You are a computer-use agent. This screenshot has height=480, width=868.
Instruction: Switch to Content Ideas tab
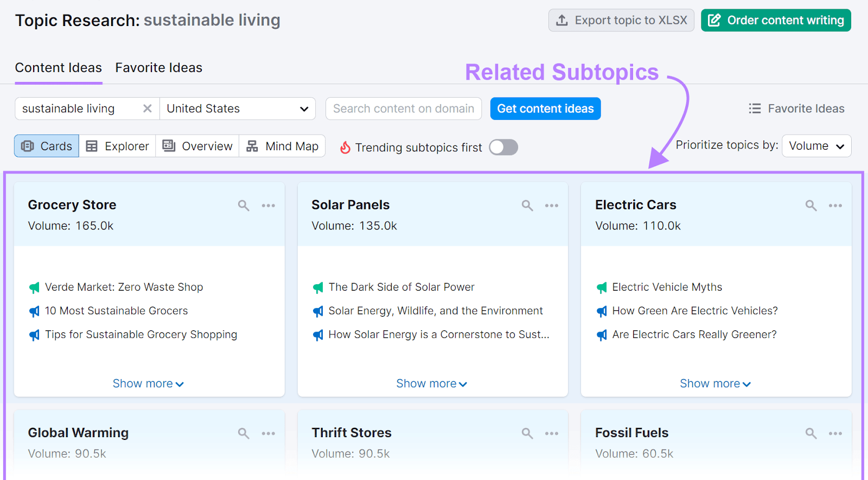[59, 68]
